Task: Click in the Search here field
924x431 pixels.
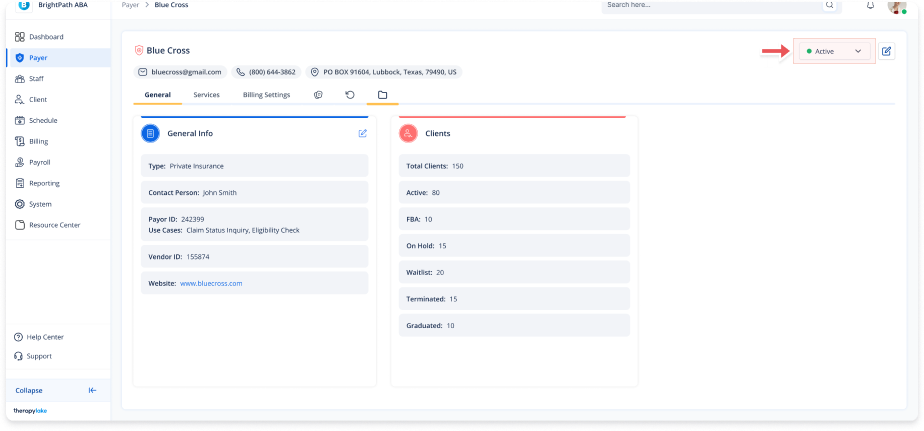Action: [712, 5]
